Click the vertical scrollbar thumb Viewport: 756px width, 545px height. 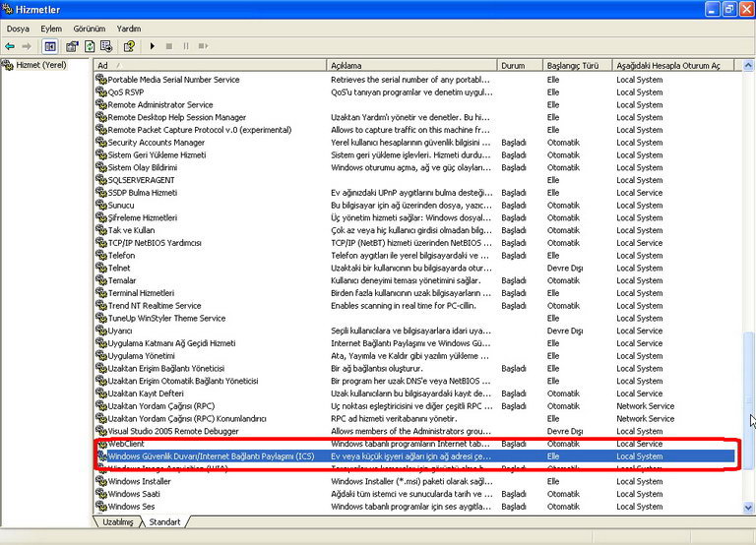748,399
